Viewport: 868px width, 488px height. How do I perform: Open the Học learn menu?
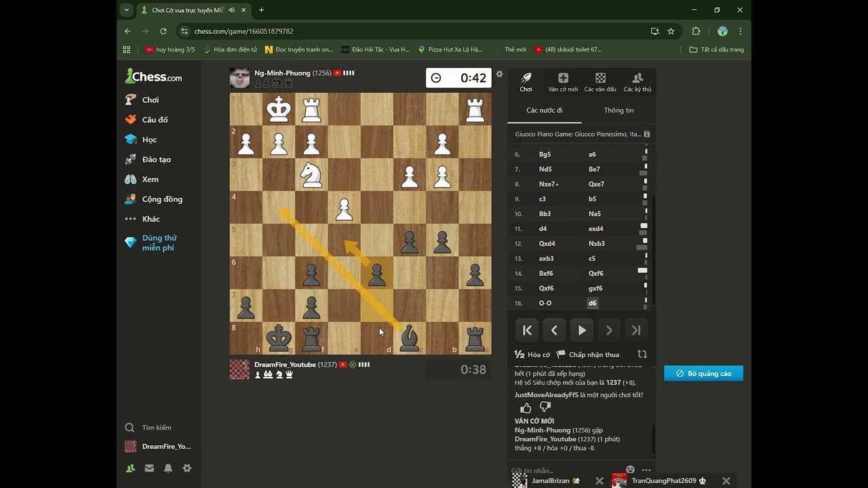[141, 140]
